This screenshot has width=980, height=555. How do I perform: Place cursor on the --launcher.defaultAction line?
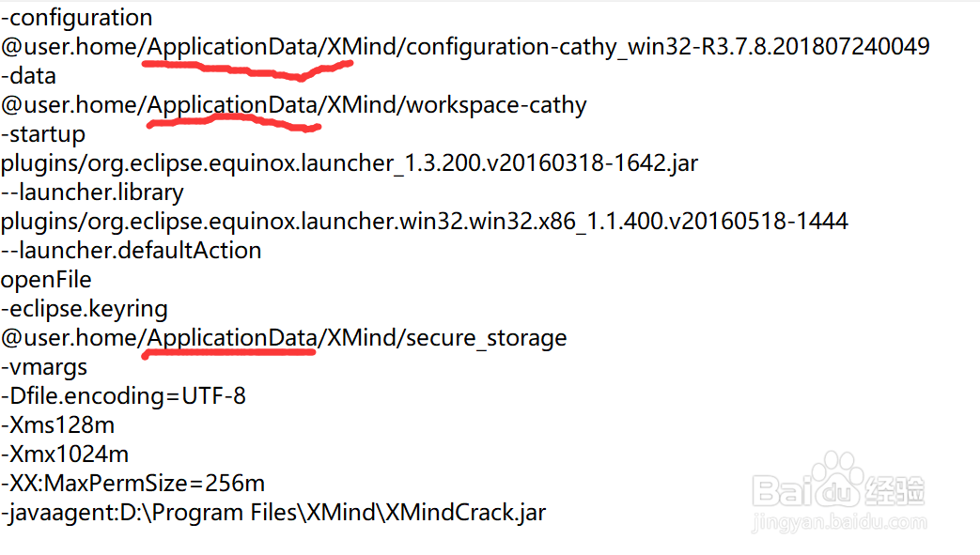click(132, 251)
